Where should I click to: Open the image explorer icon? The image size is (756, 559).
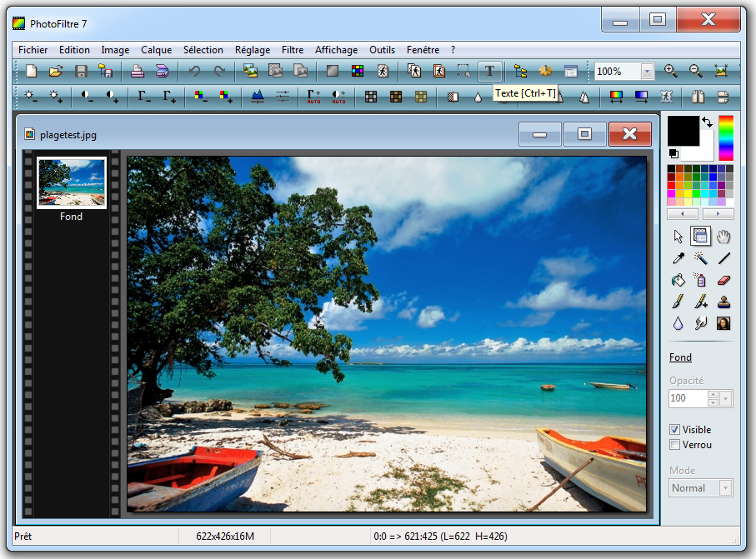tap(520, 72)
